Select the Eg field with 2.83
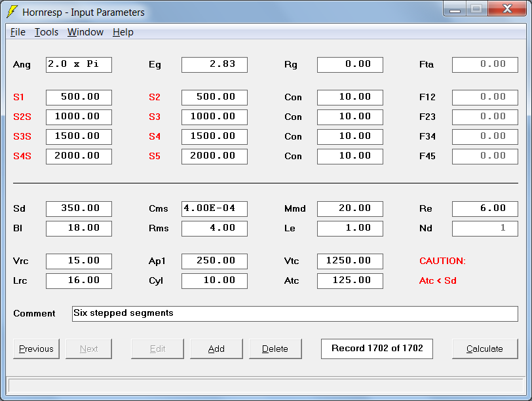This screenshot has width=532, height=401. [214, 65]
